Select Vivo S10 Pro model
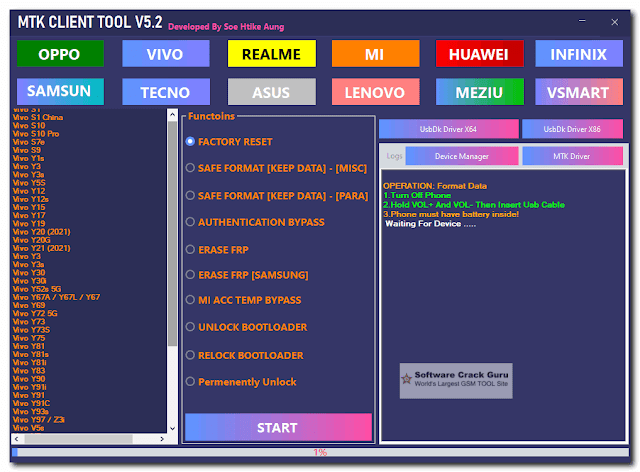 [36, 134]
